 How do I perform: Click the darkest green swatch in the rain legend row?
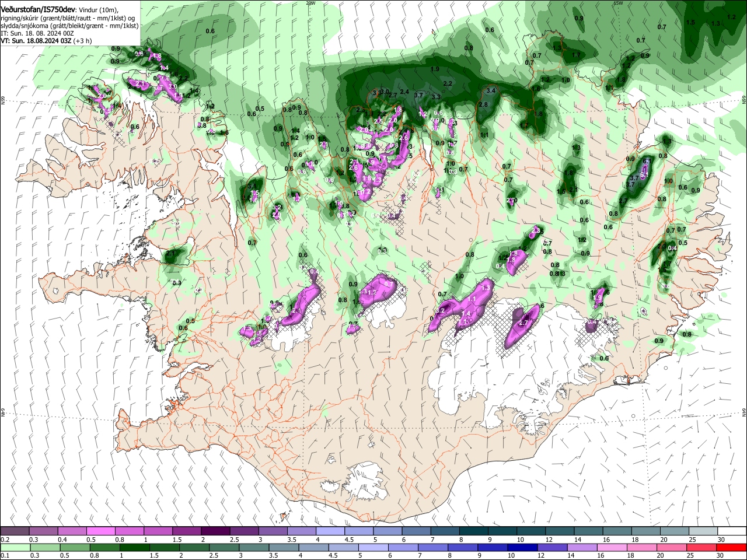pos(134,547)
